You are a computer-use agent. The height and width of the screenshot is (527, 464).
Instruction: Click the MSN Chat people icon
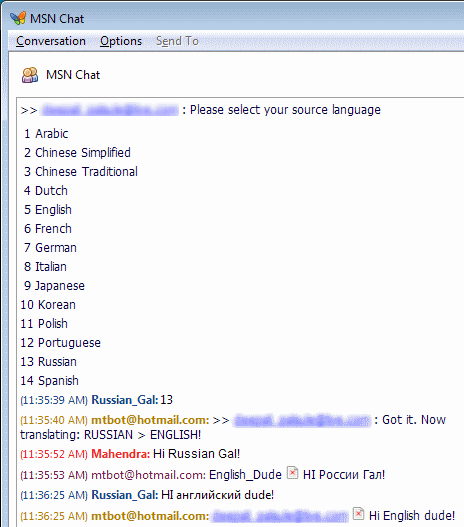click(x=30, y=75)
